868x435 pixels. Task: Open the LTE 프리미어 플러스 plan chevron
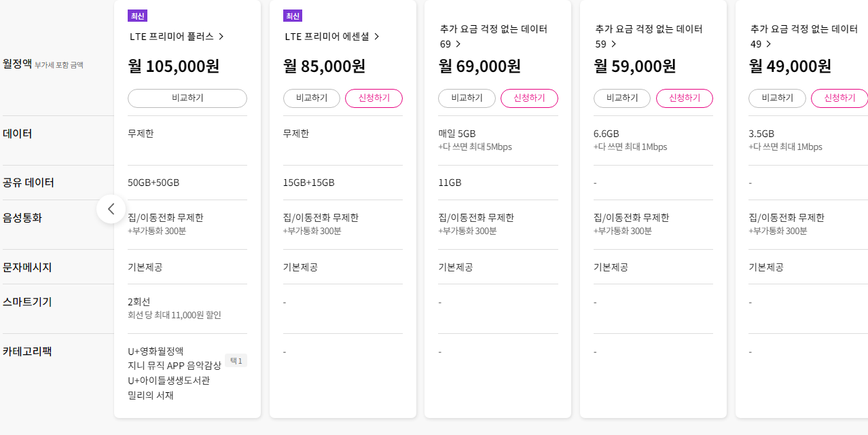coord(221,37)
